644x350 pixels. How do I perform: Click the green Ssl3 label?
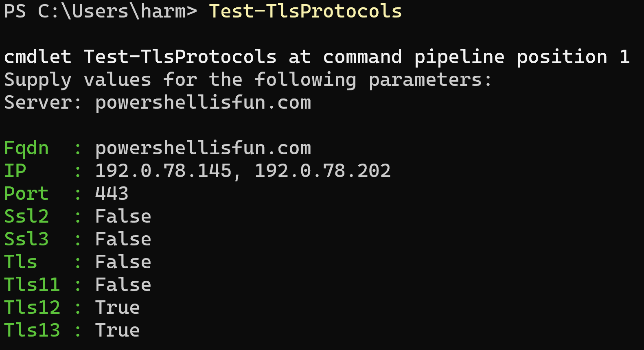pos(26,239)
